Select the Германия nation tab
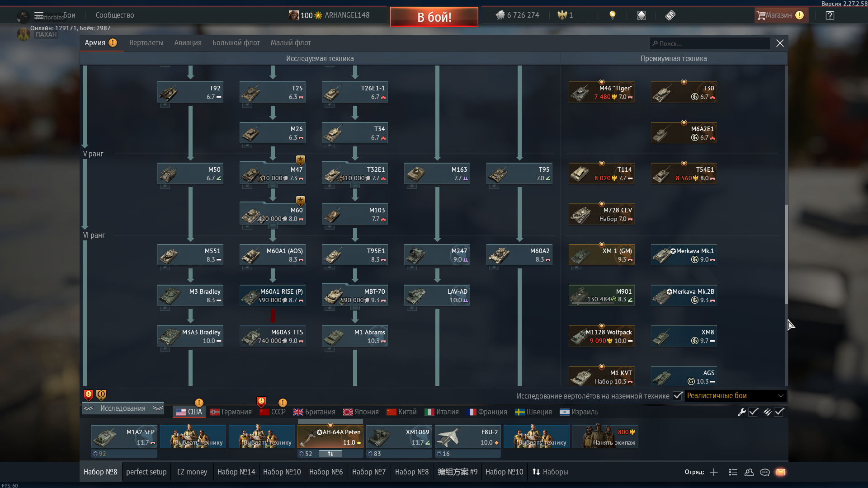The height and width of the screenshot is (488, 868). [x=231, y=412]
